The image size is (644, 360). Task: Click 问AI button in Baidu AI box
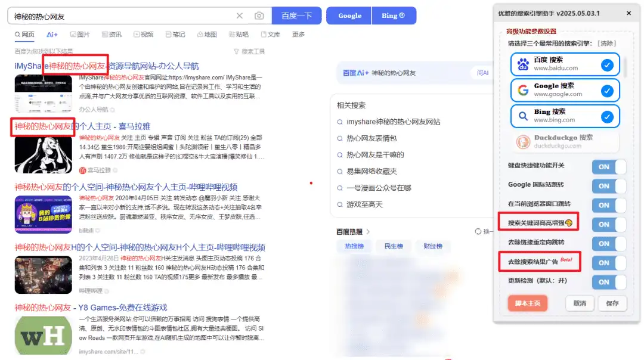pos(482,73)
